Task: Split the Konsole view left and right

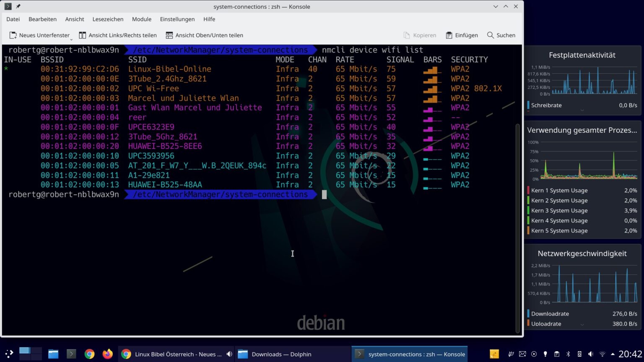Action: click(118, 35)
